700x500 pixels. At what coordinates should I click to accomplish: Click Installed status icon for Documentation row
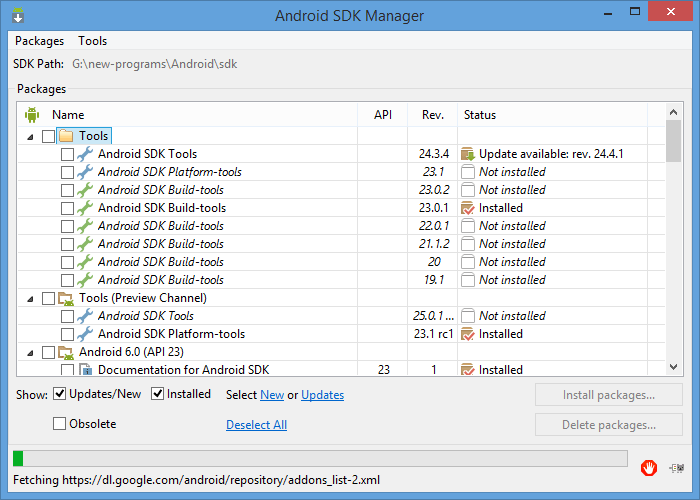tap(467, 370)
